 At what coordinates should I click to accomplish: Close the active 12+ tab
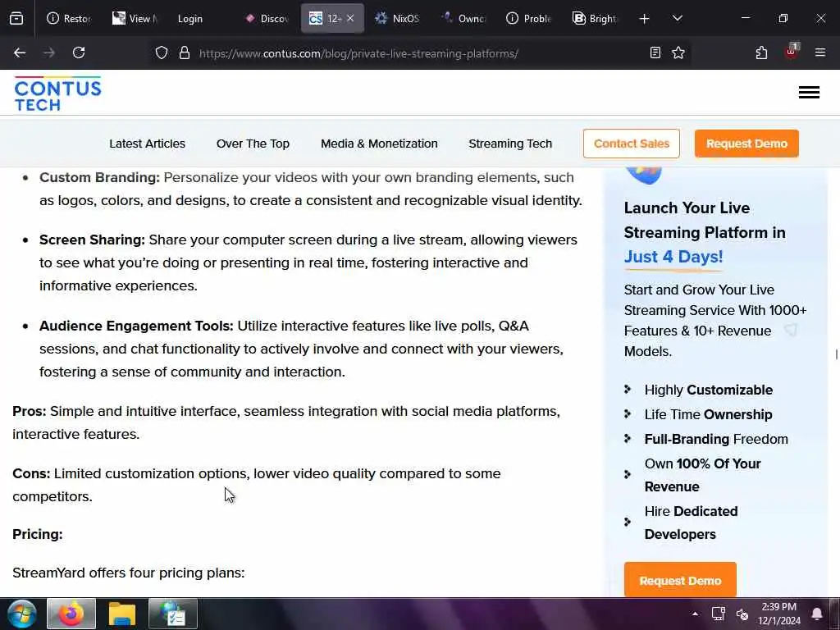(350, 18)
